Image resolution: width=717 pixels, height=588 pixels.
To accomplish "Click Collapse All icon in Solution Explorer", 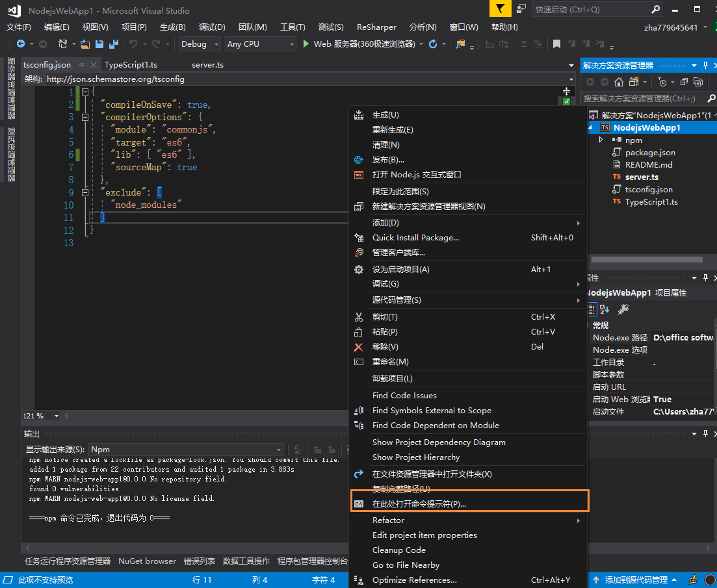I will pyautogui.click(x=684, y=82).
